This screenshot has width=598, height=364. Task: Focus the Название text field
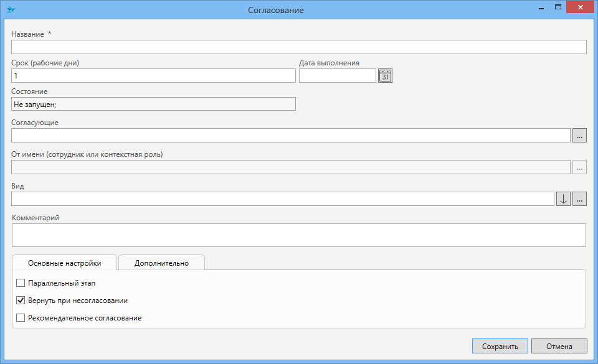point(299,47)
